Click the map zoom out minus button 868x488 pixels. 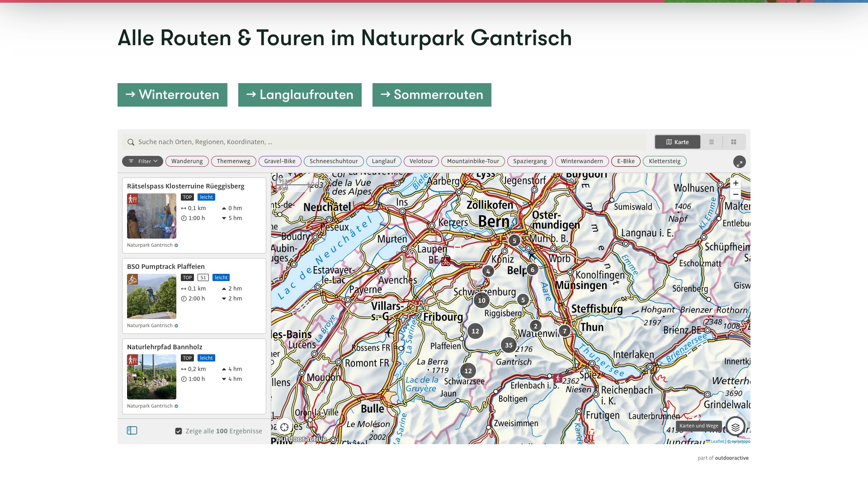736,194
